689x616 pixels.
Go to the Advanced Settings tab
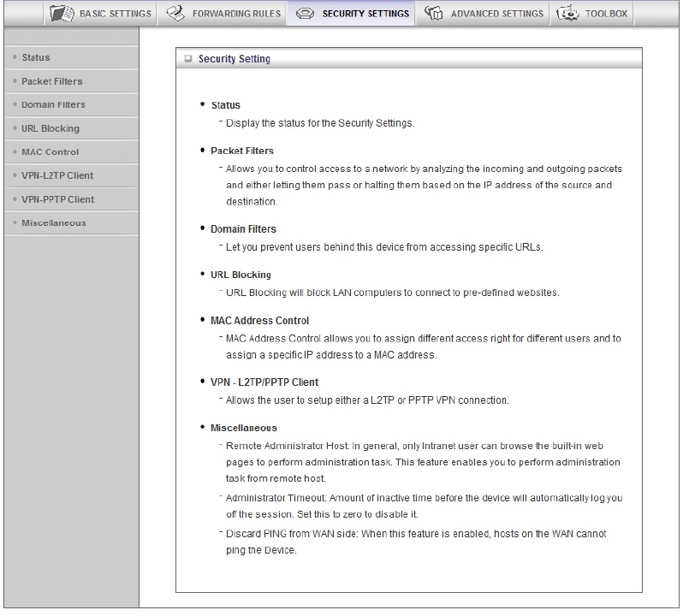pyautogui.click(x=484, y=14)
